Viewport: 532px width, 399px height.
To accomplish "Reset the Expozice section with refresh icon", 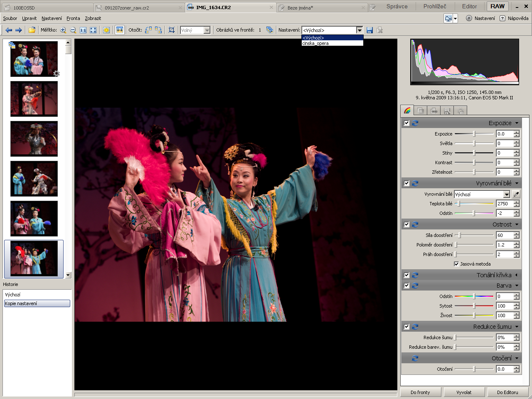I will click(415, 123).
